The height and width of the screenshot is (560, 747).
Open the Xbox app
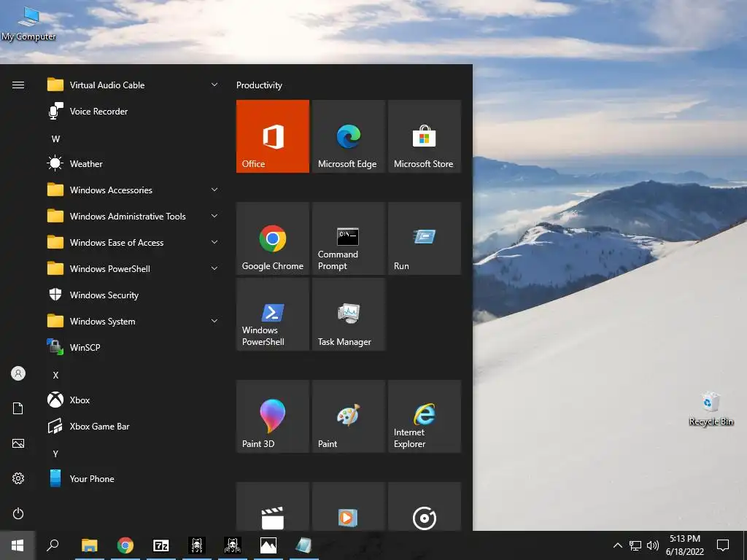pyautogui.click(x=133, y=400)
